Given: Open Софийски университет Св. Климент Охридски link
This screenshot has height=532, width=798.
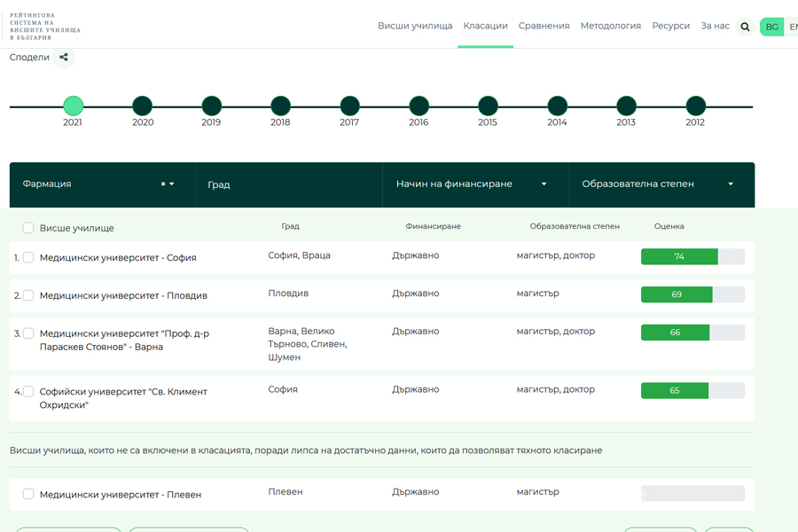Looking at the screenshot, I should point(123,398).
